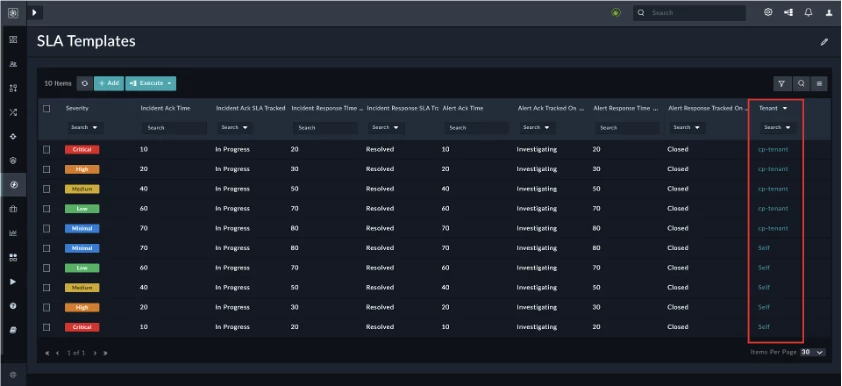Check the cp-tenant High row checkbox
The image size is (842, 386).
tap(47, 169)
